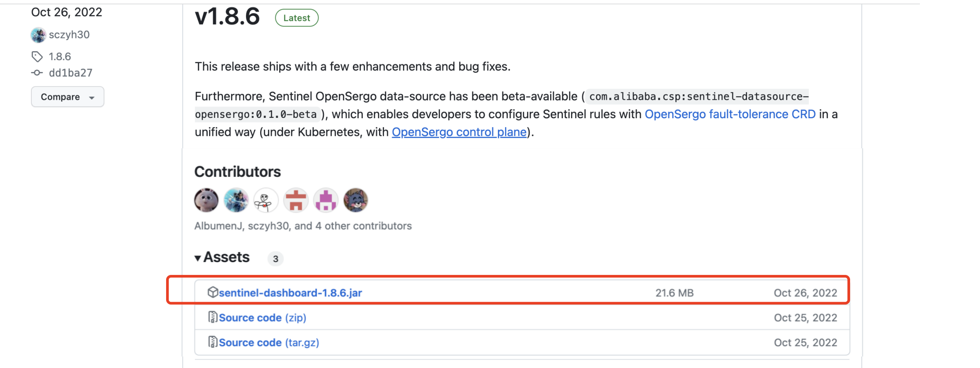The height and width of the screenshot is (368, 980).
Task: Open the sczyh30 author profile link
Action: coord(69,35)
